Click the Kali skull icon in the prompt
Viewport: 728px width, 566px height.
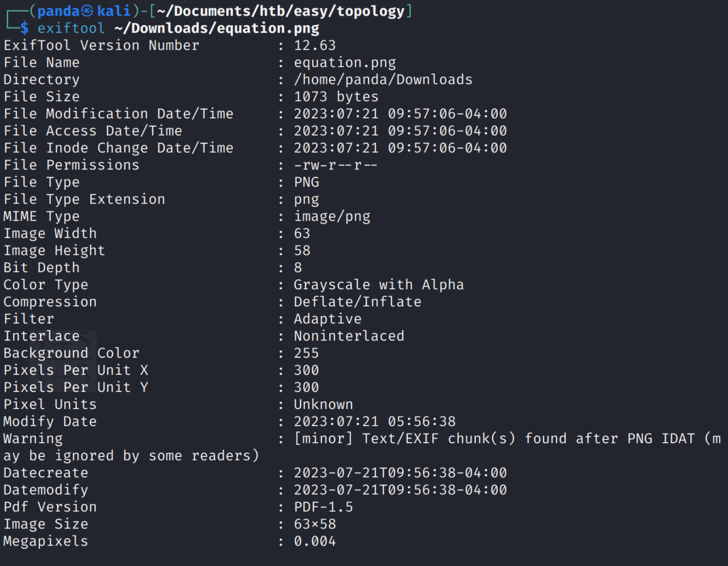(87, 11)
